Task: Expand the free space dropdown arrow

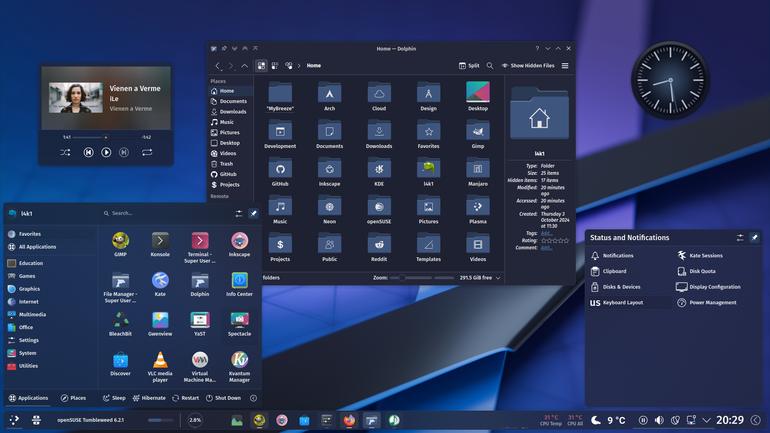Action: pyautogui.click(x=498, y=278)
